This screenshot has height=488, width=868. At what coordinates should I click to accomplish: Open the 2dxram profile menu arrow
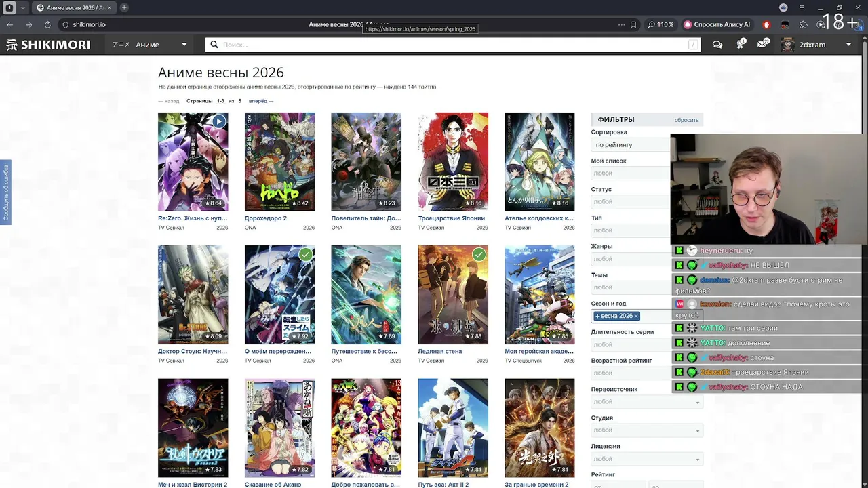coord(848,45)
